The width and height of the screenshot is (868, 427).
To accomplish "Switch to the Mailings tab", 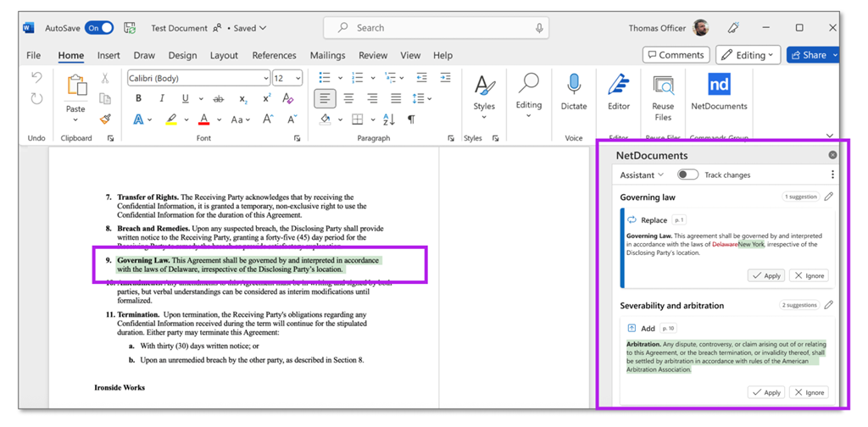I will [x=327, y=55].
